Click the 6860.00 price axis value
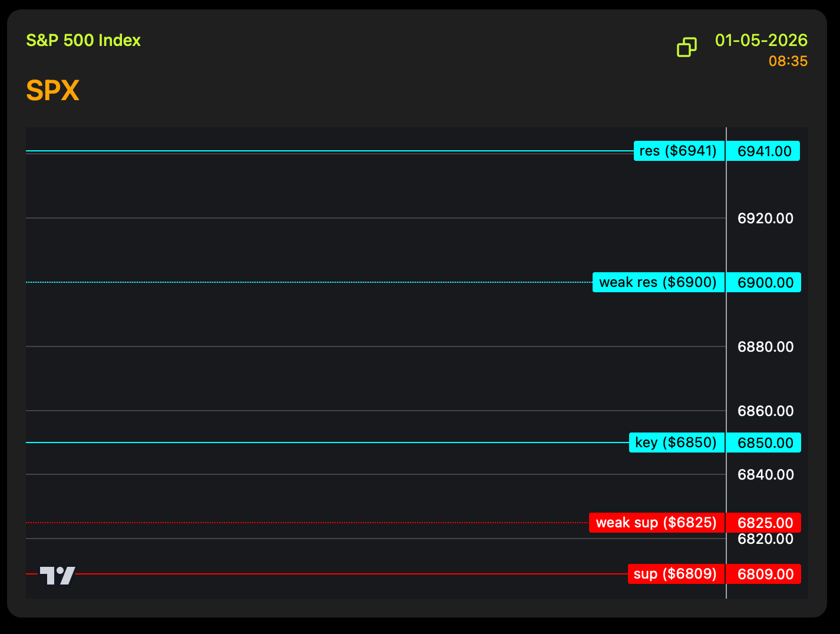The image size is (840, 634). [765, 411]
